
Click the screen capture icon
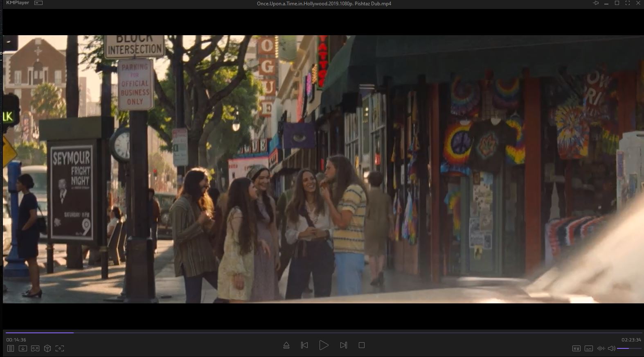pos(60,348)
